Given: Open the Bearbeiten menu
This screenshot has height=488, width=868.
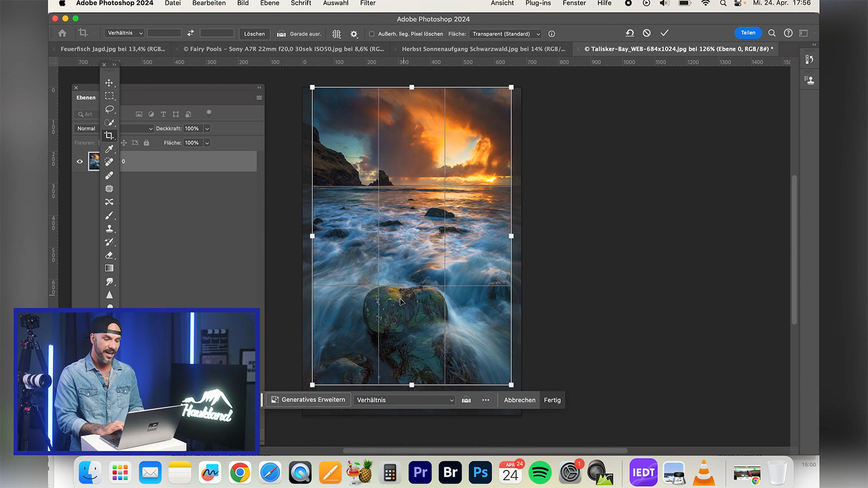Looking at the screenshot, I should coord(209,3).
